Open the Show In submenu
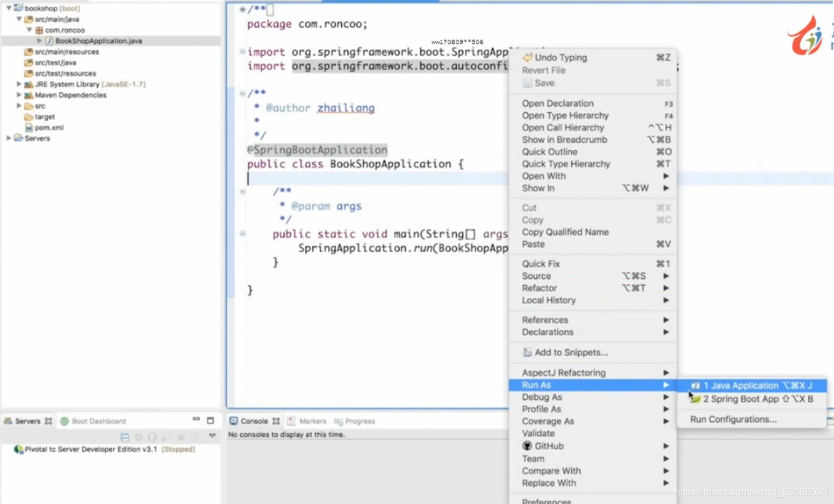Screen dimensions: 834x504 pyautogui.click(x=593, y=188)
